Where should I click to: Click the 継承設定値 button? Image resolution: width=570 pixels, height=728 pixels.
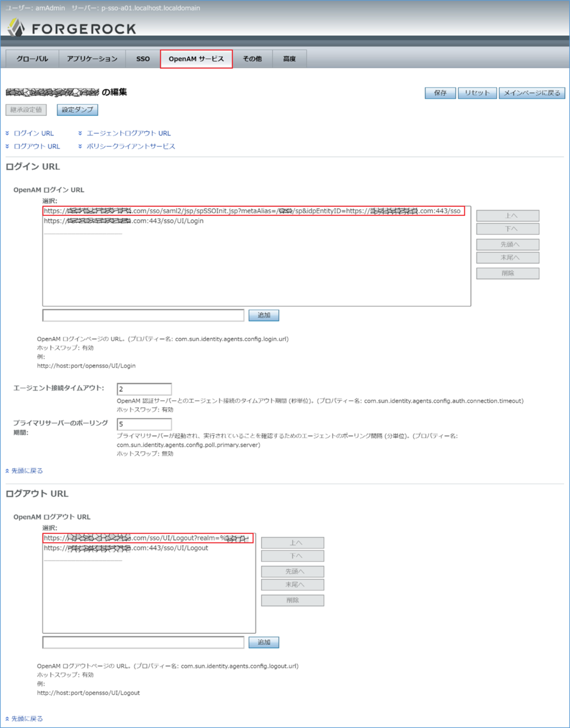(26, 110)
